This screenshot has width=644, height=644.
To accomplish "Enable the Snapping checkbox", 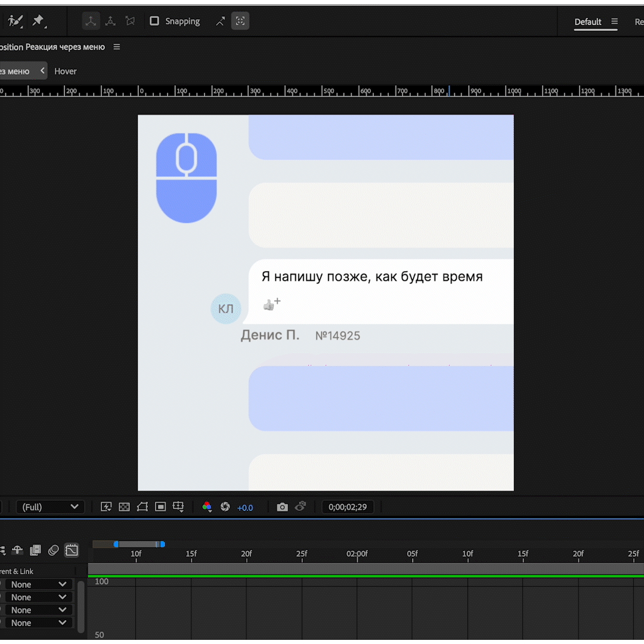I will (154, 21).
